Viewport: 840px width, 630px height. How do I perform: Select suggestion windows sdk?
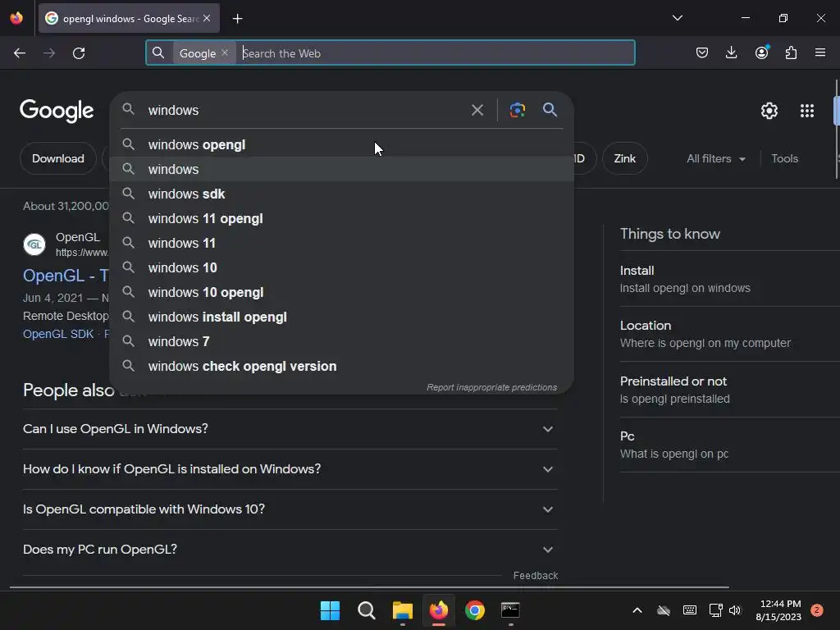click(341, 194)
